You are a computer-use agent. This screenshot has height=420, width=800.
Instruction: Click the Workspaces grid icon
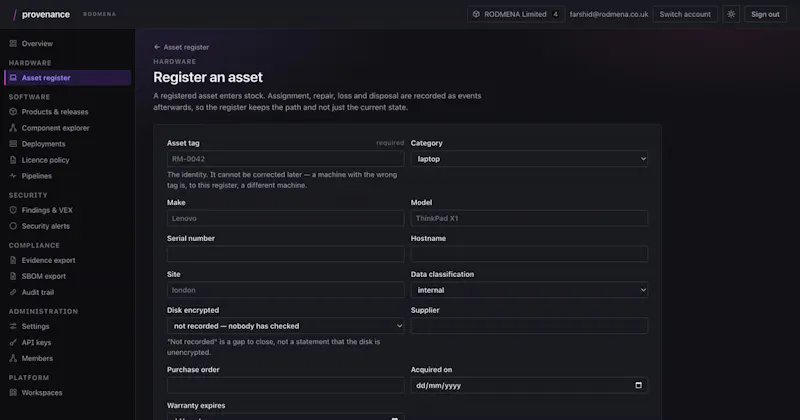[x=13, y=392]
